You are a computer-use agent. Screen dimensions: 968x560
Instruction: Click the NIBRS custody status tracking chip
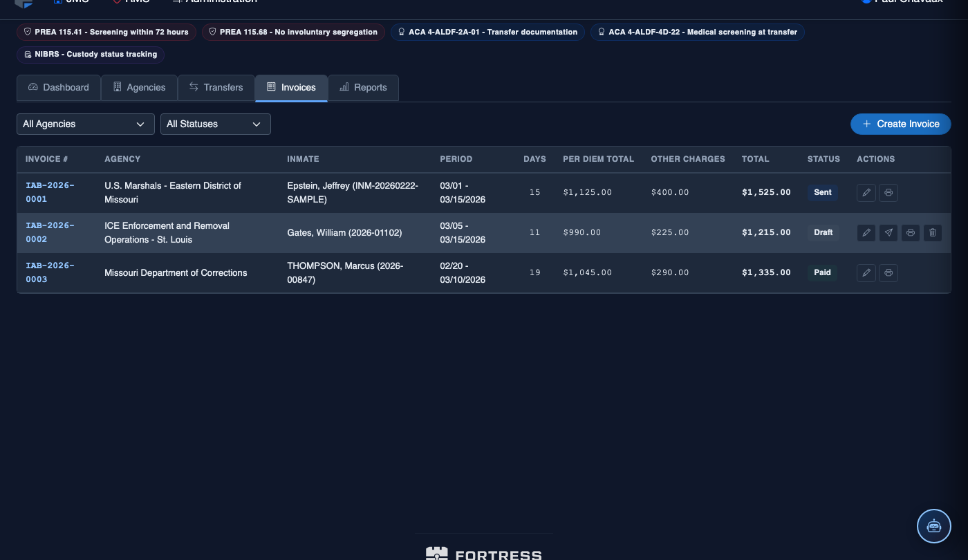[91, 55]
